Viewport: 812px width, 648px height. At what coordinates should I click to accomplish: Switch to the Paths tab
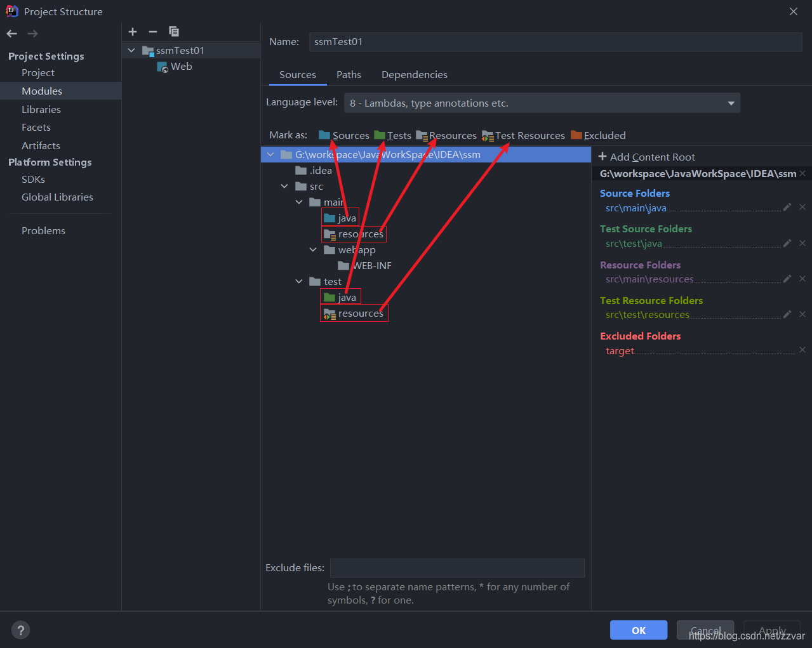(349, 75)
